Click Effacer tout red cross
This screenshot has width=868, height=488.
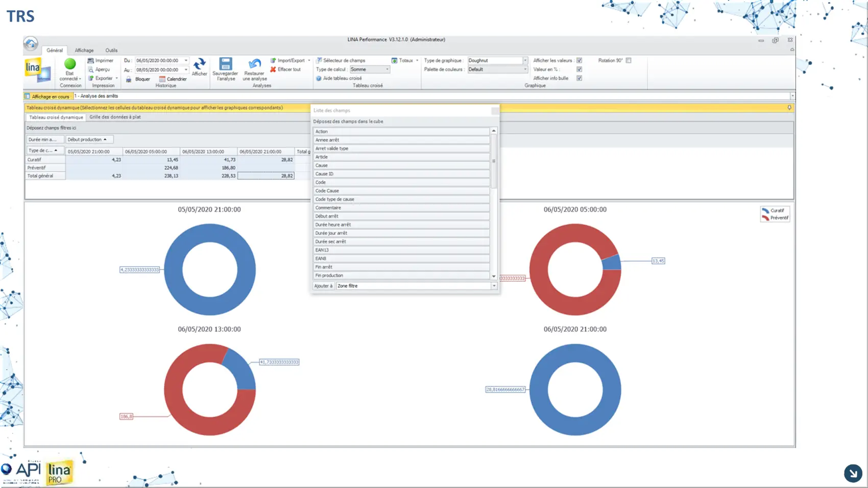273,69
